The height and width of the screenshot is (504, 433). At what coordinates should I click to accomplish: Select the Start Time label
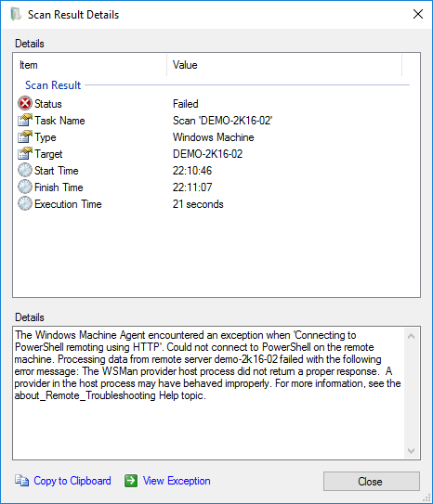pos(57,171)
